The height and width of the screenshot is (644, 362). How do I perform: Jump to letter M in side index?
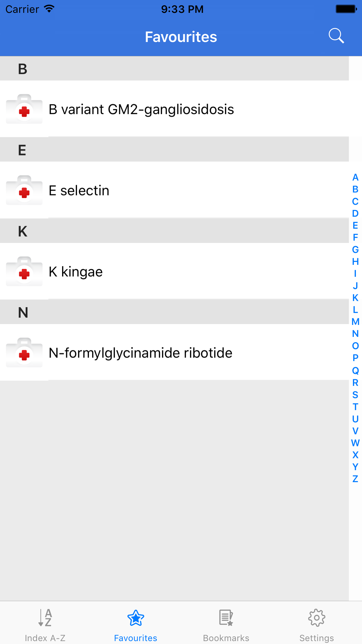(x=355, y=322)
